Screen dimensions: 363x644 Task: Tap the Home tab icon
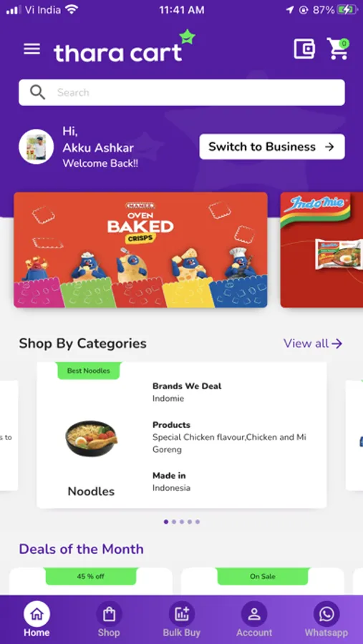click(37, 615)
